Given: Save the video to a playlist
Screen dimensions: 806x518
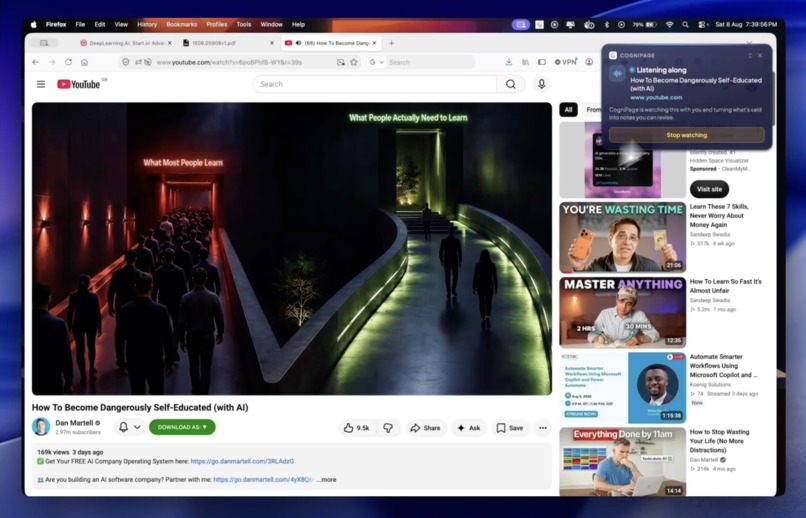Looking at the screenshot, I should [510, 428].
